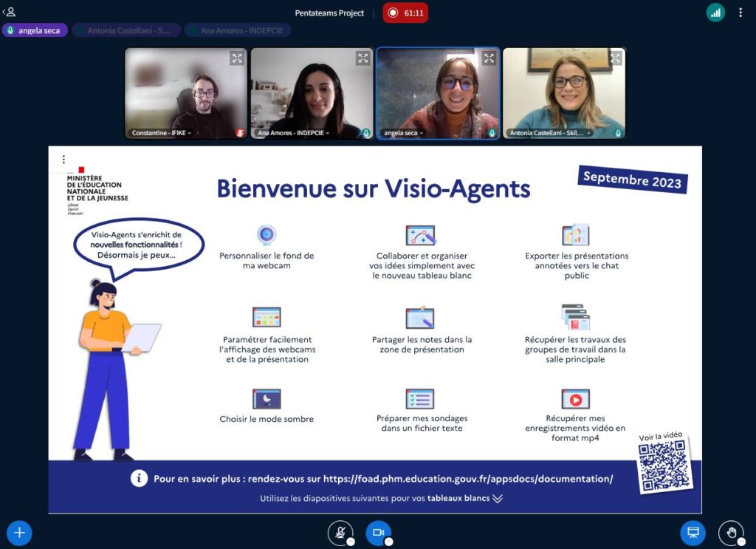Open the top-right three-dots options menu
The height and width of the screenshot is (549, 756).
(740, 13)
